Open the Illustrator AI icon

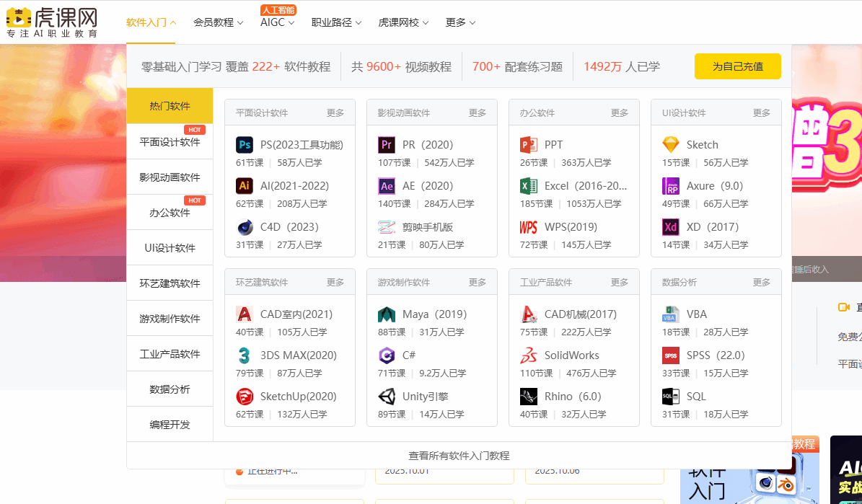pyautogui.click(x=245, y=186)
